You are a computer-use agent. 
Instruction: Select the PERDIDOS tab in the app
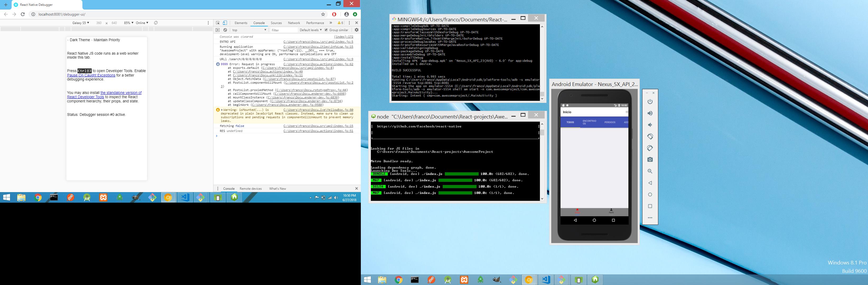click(x=610, y=122)
